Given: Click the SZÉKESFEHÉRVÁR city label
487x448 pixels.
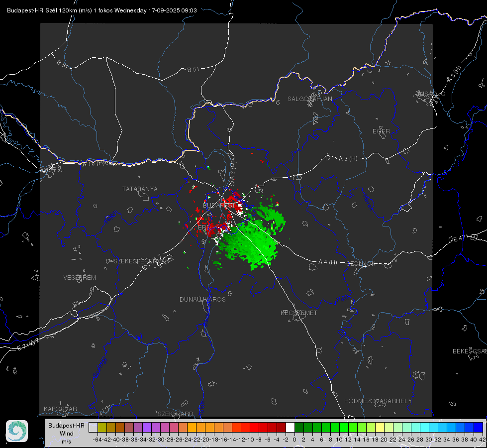Looking at the screenshot, I should tap(143, 261).
